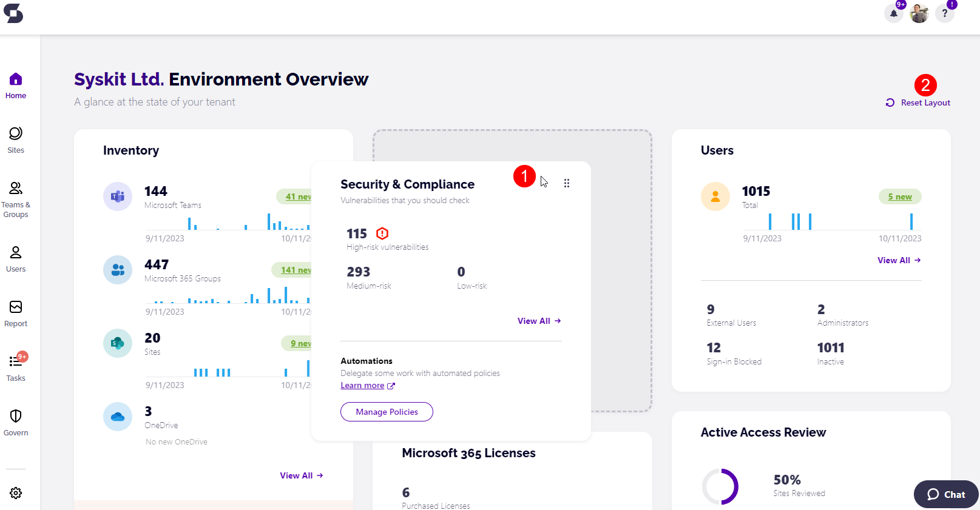Click 6 Purchased Licenses stat
Screen dimensions: 980x510
[436, 498]
